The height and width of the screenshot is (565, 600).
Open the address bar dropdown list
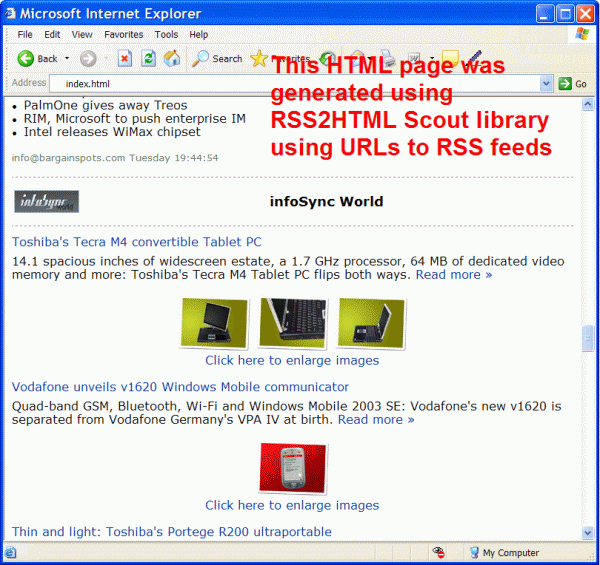tap(546, 83)
